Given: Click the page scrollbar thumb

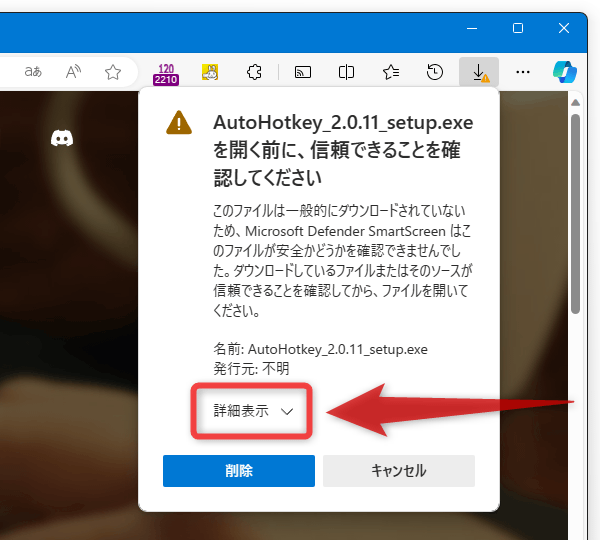Looking at the screenshot, I should click(x=576, y=214).
